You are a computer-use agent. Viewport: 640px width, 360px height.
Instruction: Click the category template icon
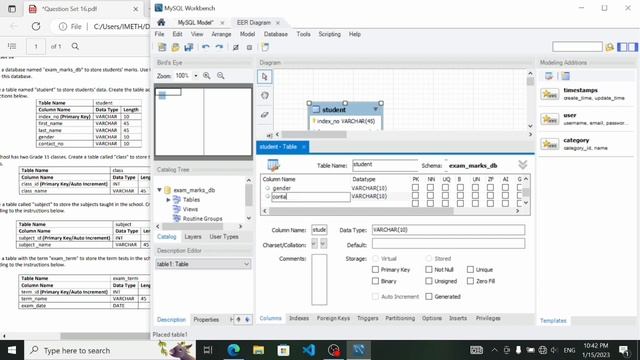549,144
